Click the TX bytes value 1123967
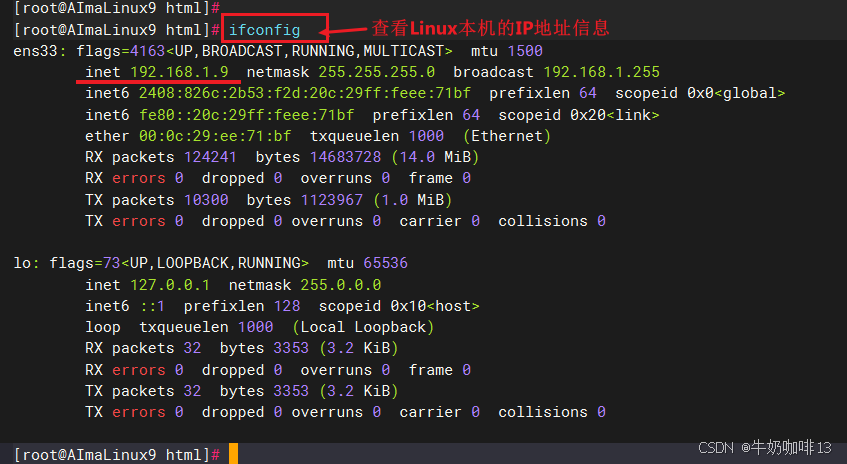The image size is (847, 464). click(x=332, y=200)
